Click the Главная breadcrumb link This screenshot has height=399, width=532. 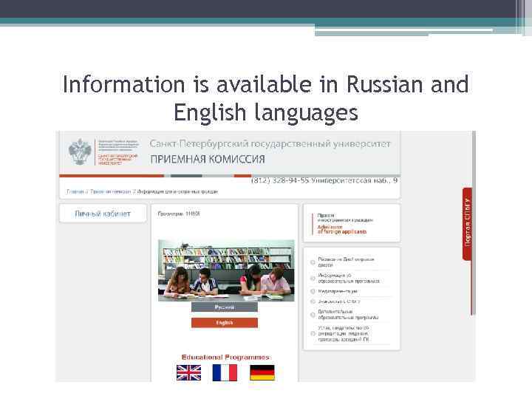point(75,191)
